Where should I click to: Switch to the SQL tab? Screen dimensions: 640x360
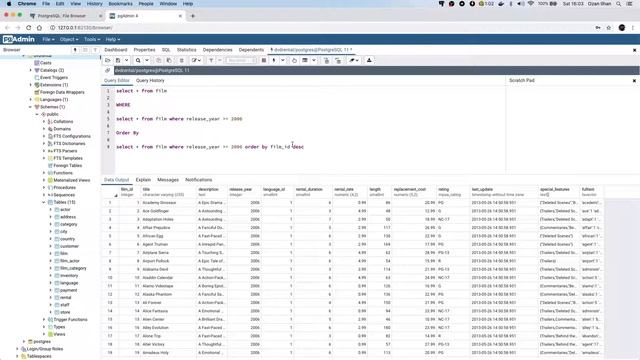(166, 50)
